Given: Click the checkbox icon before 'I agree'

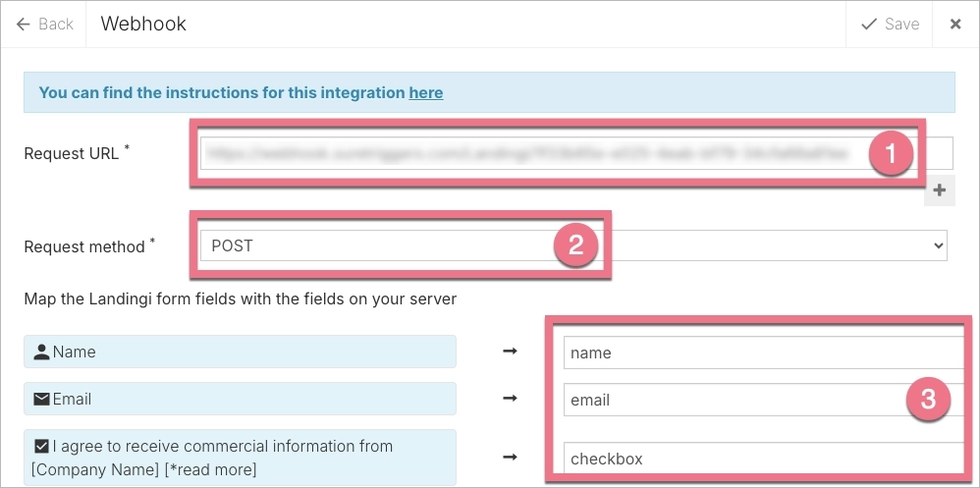Looking at the screenshot, I should tap(41, 446).
